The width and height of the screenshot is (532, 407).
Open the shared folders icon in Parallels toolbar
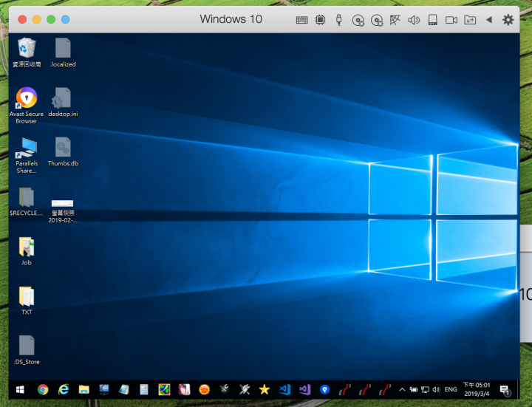[x=470, y=20]
